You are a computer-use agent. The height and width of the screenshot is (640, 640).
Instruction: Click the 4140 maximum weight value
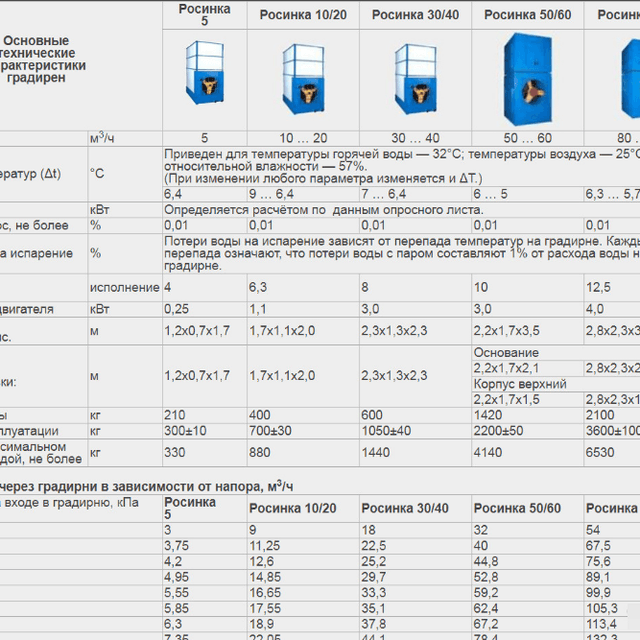[489, 453]
